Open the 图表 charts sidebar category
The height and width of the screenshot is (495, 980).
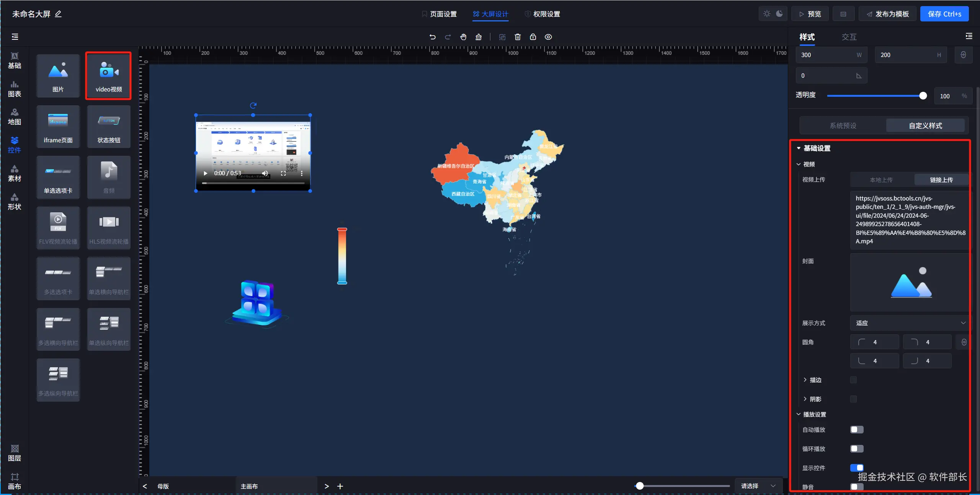click(x=15, y=89)
